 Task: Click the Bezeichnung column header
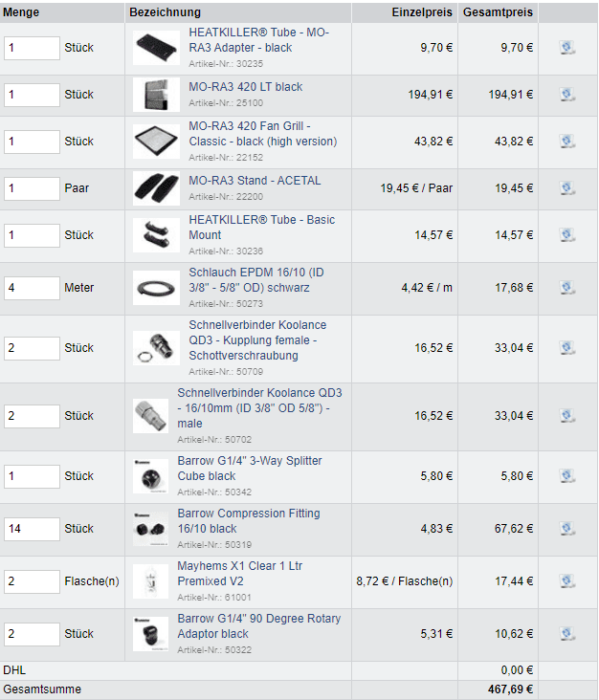[x=166, y=12]
